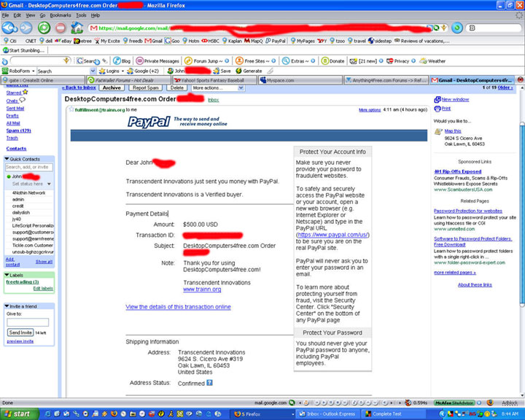The width and height of the screenshot is (525, 420).
Task: Open the Set status here dropdown
Action: click(x=31, y=184)
